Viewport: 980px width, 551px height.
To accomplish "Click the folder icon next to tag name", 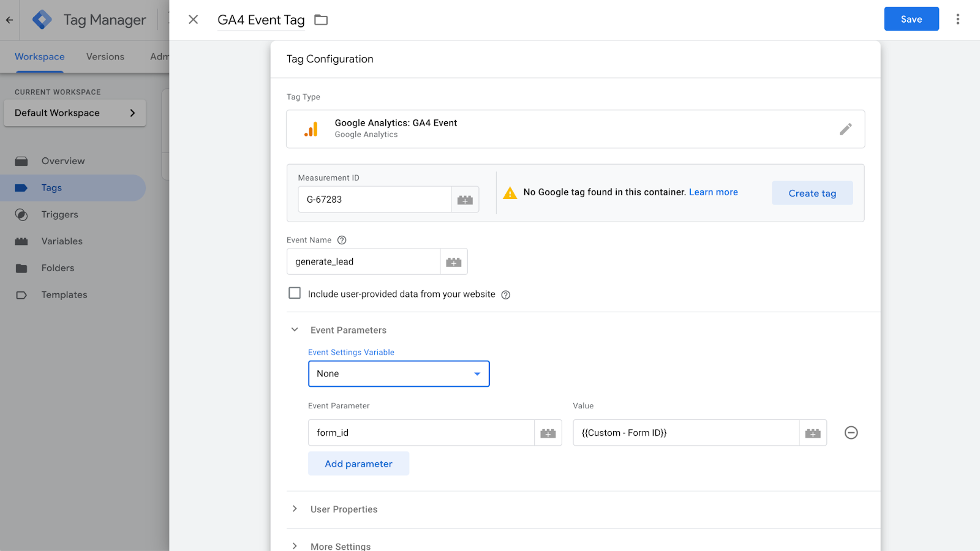I will [x=321, y=20].
